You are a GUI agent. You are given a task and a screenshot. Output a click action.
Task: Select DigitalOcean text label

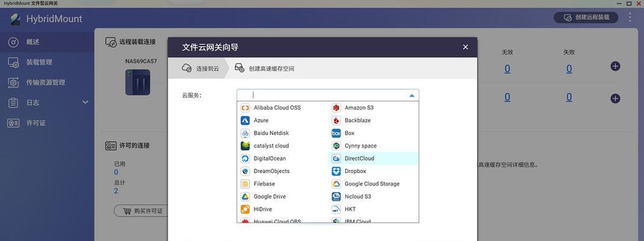(x=270, y=158)
